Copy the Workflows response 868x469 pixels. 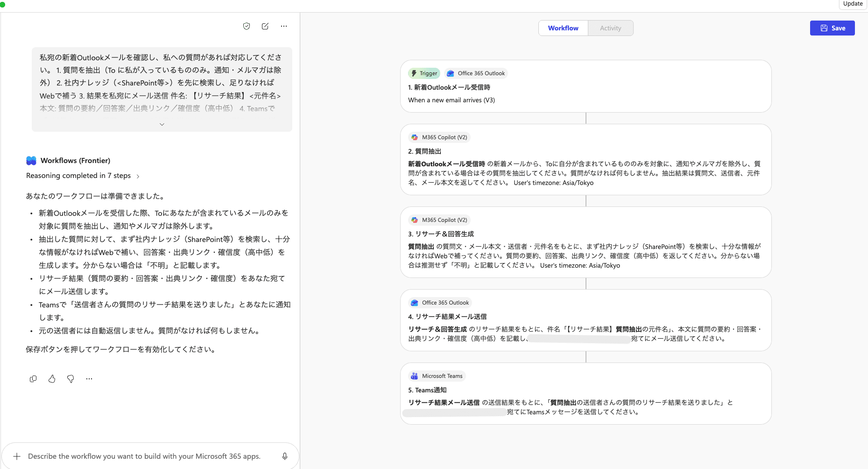click(x=33, y=379)
